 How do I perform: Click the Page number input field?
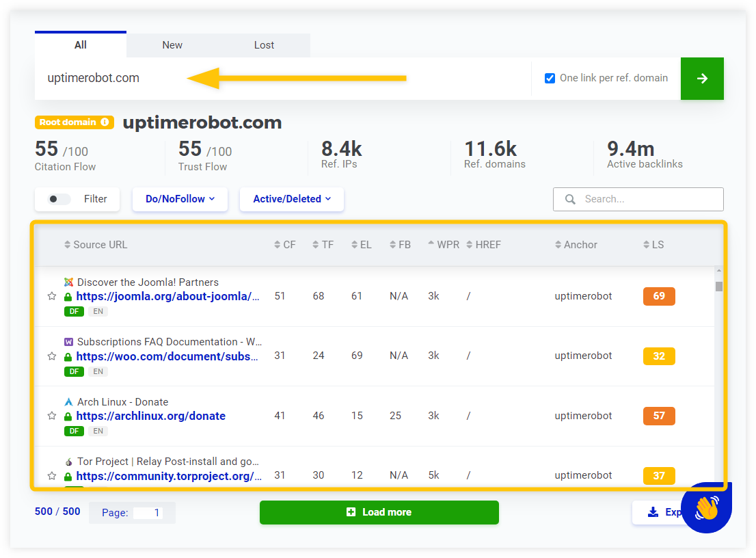[149, 511]
